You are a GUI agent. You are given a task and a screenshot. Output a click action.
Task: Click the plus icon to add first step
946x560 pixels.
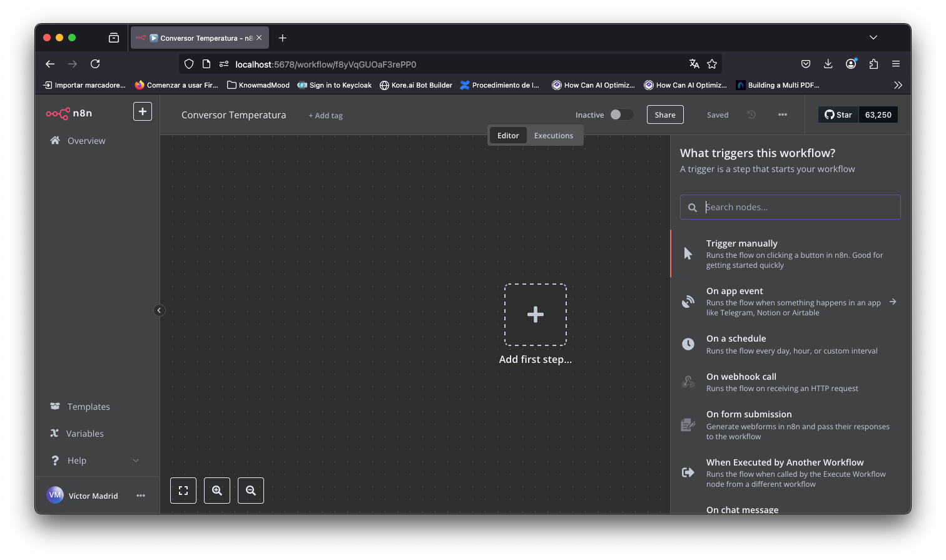(535, 315)
